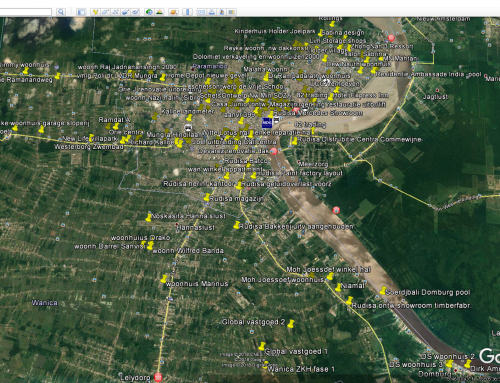The width and height of the screenshot is (500, 383).
Task: Click the search magnifier button
Action: point(61,12)
